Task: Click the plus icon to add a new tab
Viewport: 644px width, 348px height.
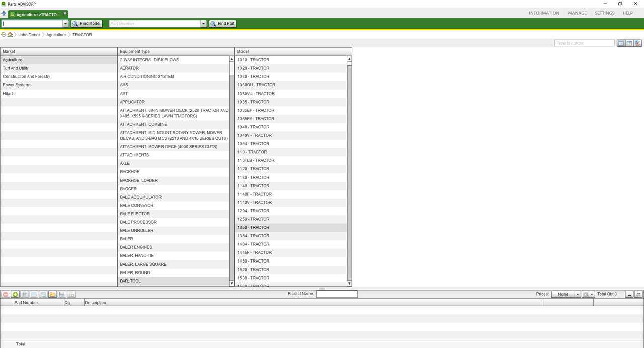Action: pyautogui.click(x=4, y=14)
